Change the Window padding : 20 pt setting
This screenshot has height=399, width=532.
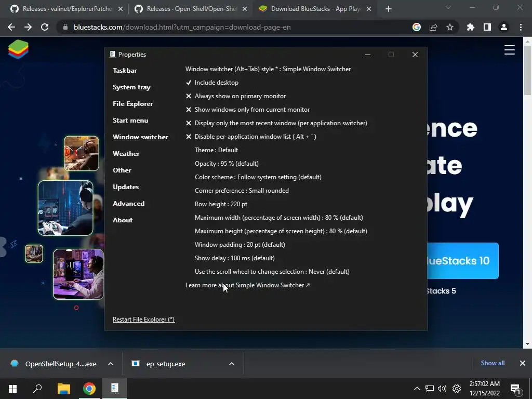pyautogui.click(x=240, y=245)
